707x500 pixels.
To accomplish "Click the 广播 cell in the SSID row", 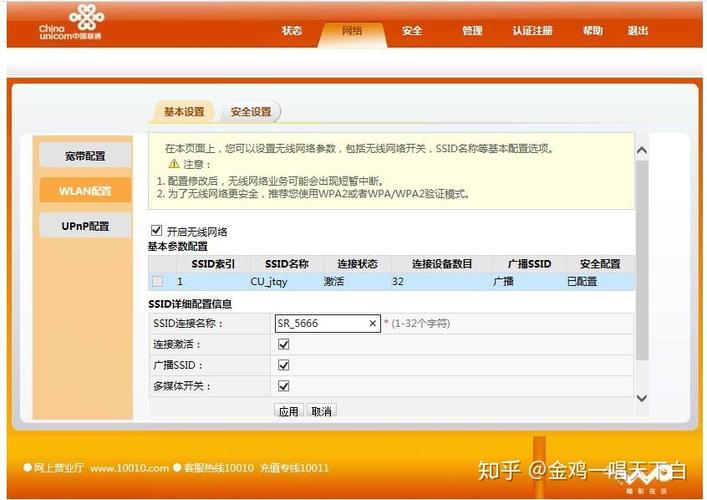I will (x=503, y=282).
